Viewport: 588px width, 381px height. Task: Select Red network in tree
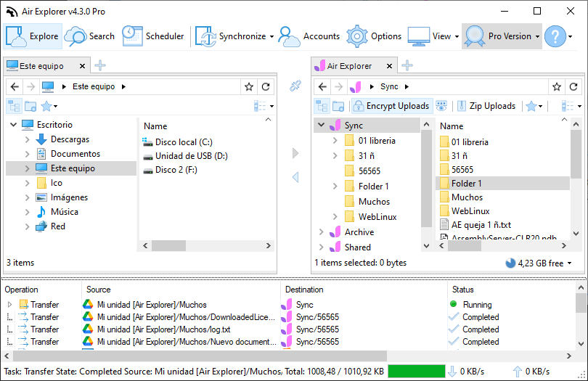pos(58,226)
